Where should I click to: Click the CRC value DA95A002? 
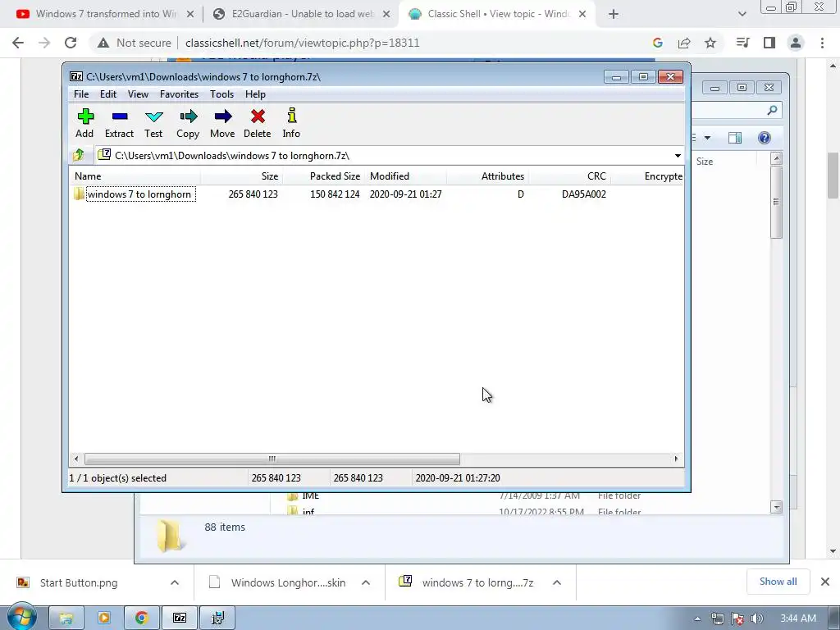click(x=584, y=194)
